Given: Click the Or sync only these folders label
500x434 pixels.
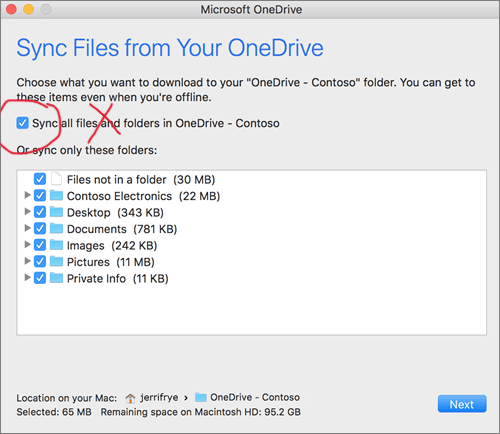Looking at the screenshot, I should click(x=87, y=150).
